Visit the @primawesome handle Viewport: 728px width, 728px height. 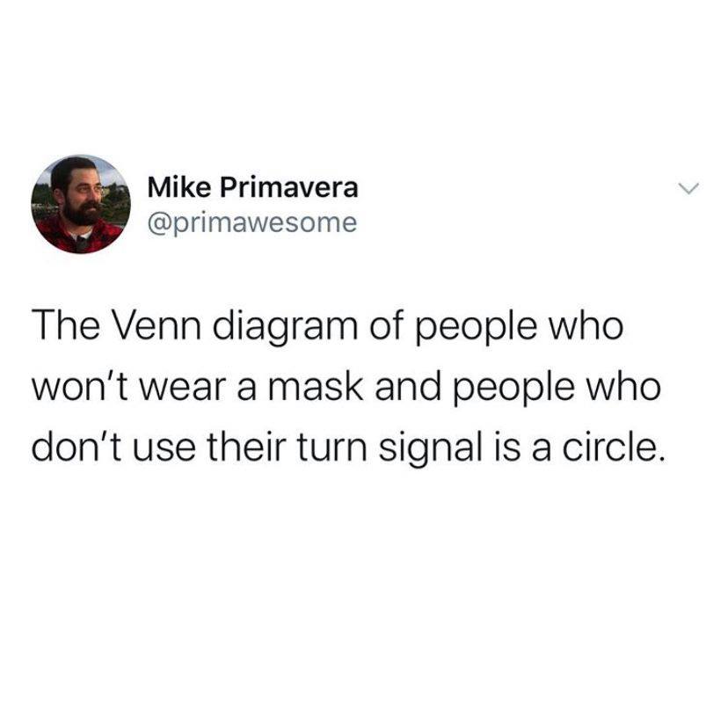252,223
